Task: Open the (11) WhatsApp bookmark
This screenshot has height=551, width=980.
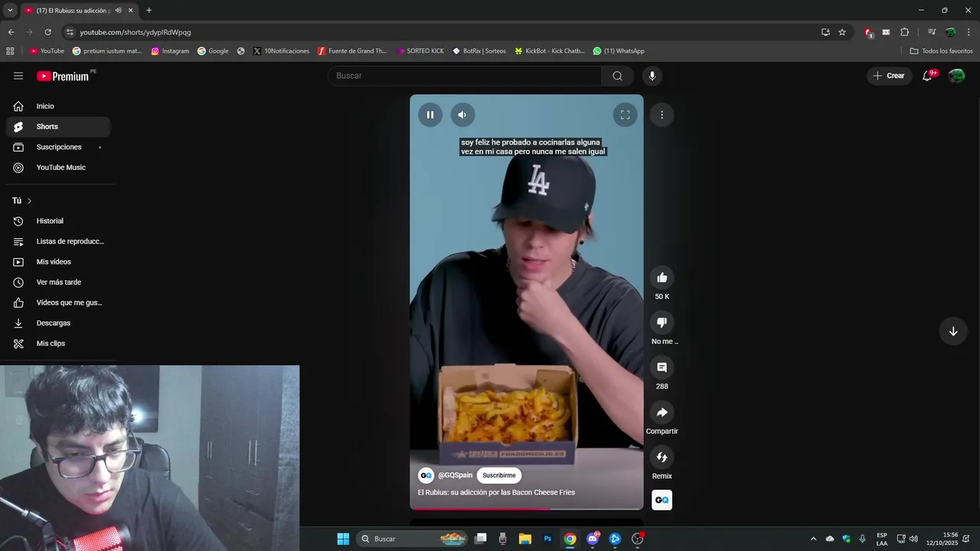Action: [x=619, y=51]
